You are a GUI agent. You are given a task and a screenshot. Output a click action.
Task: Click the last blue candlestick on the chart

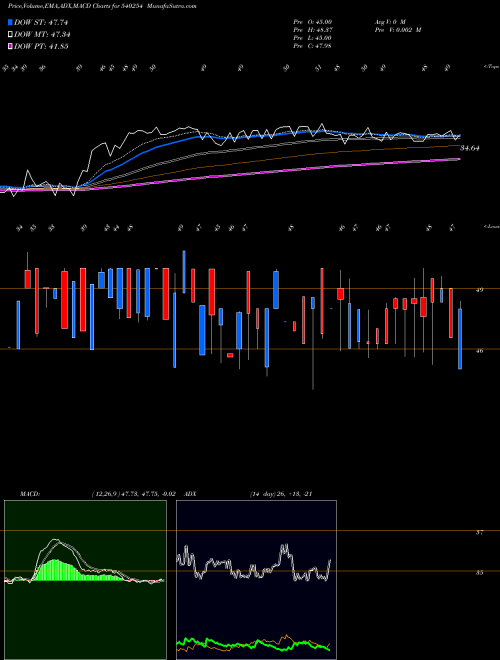460,338
